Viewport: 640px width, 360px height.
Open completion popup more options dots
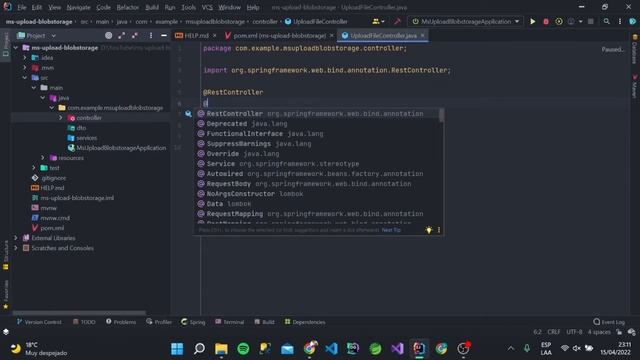[439, 230]
